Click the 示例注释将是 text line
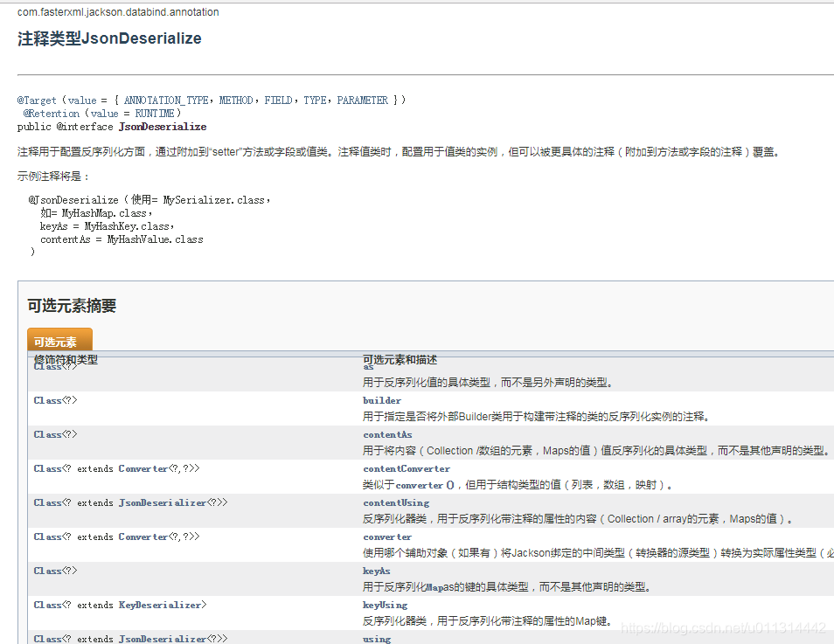Image resolution: width=834 pixels, height=644 pixels. tap(52, 176)
